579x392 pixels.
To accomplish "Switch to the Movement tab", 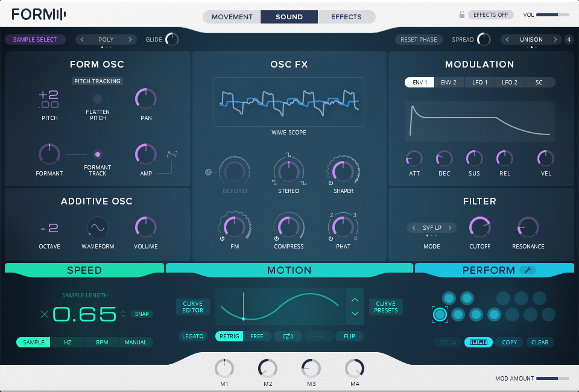I will click(x=231, y=17).
